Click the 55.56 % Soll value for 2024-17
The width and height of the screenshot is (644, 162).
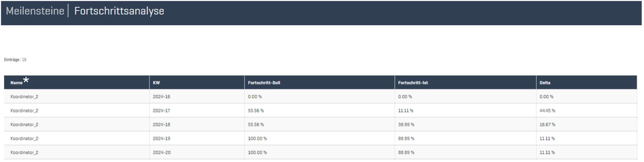256,111
